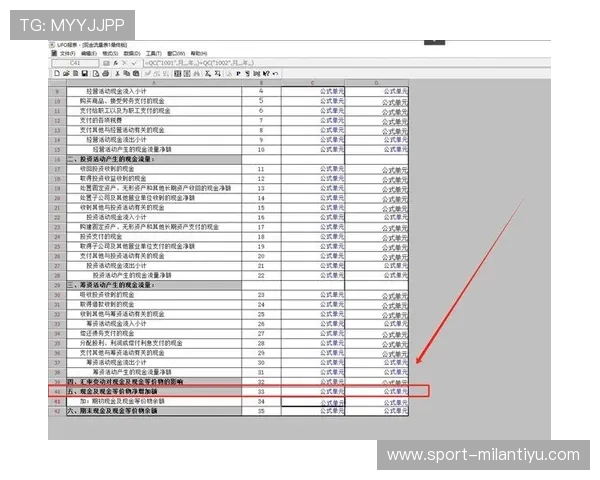
Task: Click cell 购买商品、接受劳务支付的现金
Action: pos(154,101)
